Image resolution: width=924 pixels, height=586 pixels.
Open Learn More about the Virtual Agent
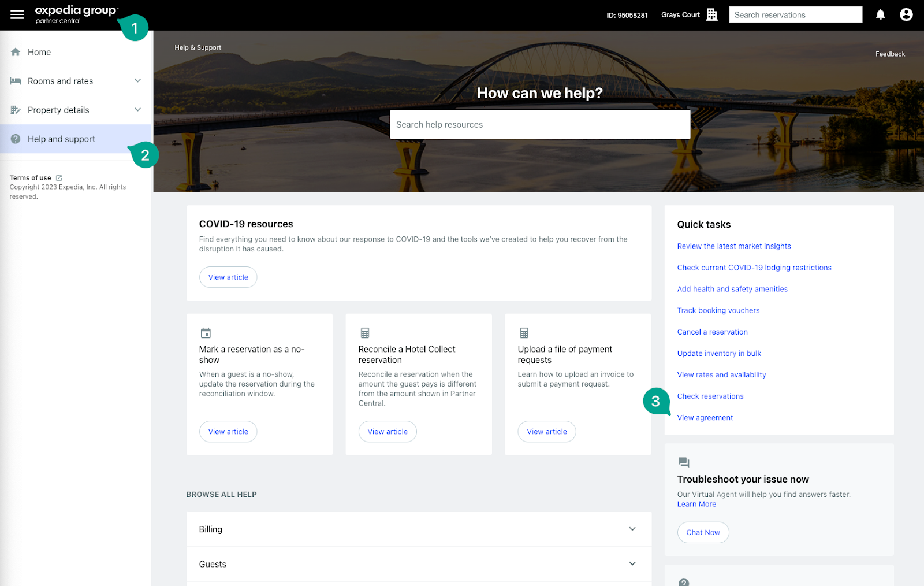pyautogui.click(x=696, y=504)
